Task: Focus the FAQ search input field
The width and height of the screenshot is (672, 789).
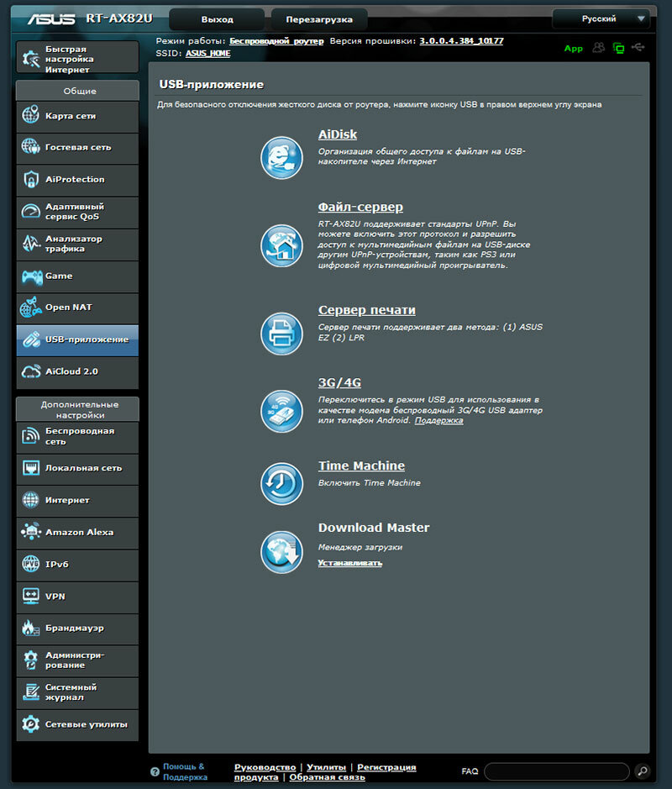Action: tap(557, 771)
